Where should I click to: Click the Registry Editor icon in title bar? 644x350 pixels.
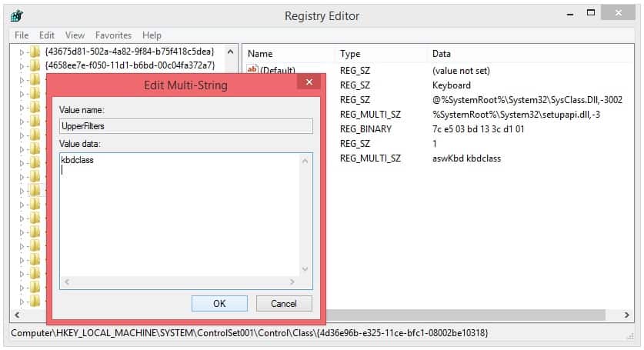pyautogui.click(x=17, y=15)
